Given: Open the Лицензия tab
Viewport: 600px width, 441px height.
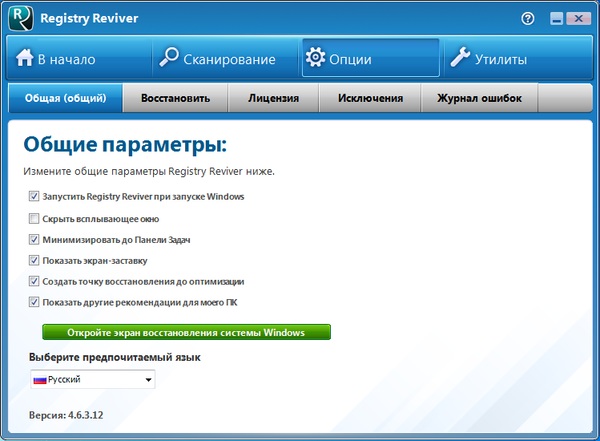Looking at the screenshot, I should point(273,98).
